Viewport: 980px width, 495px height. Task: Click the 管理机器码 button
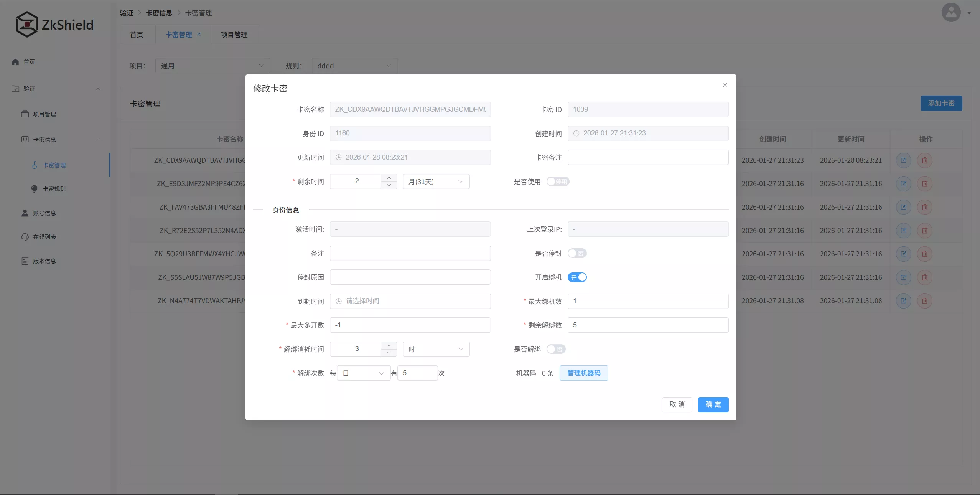click(x=583, y=373)
